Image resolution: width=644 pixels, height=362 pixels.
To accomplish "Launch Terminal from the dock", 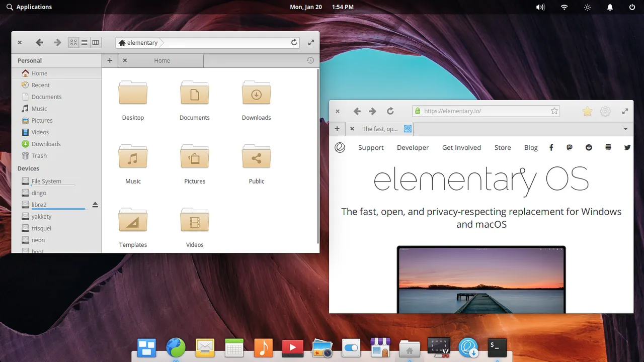I will [x=498, y=347].
